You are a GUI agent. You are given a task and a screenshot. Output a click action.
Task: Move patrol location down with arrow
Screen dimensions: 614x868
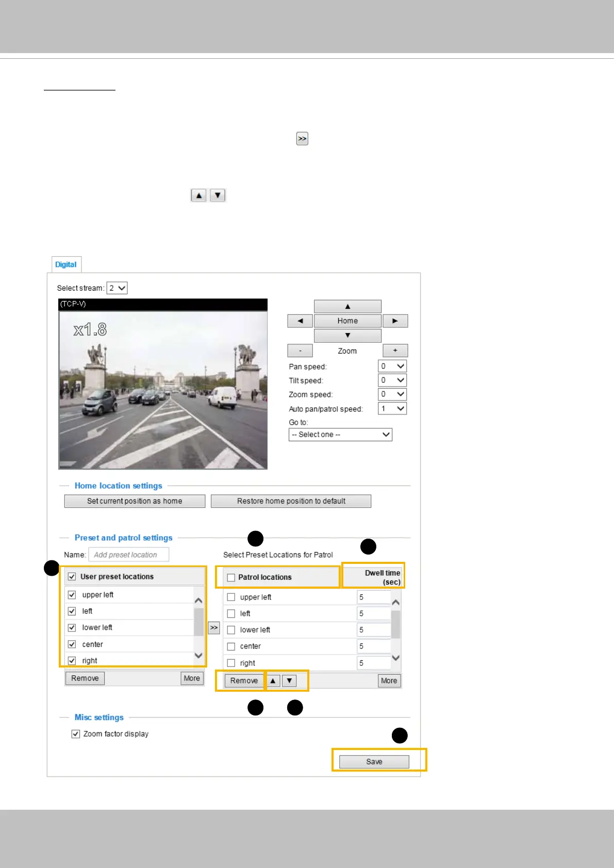(x=290, y=681)
